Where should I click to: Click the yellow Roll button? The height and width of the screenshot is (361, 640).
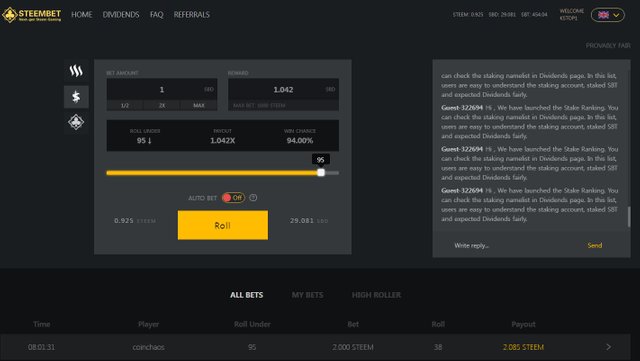[x=223, y=225]
